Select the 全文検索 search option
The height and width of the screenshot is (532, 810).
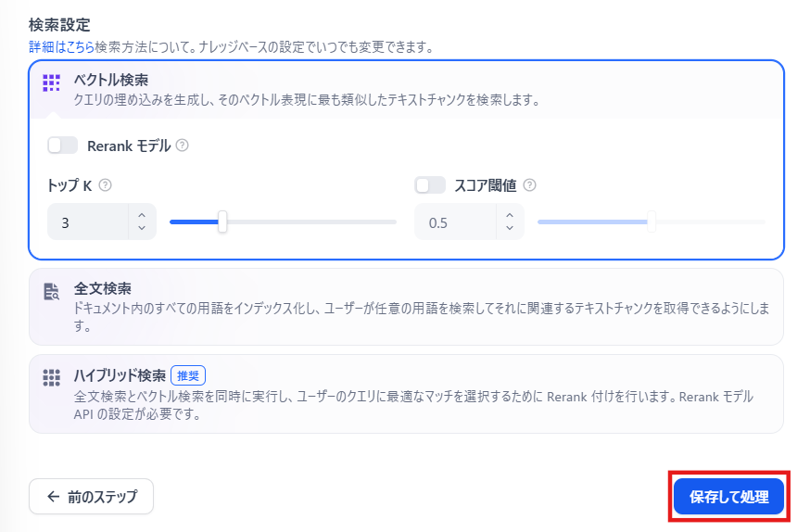(x=406, y=307)
